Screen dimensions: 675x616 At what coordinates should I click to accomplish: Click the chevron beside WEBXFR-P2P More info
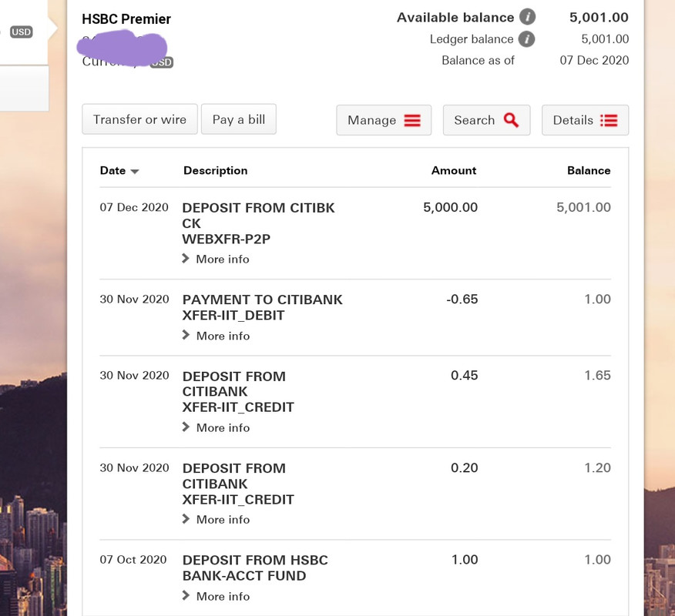[186, 258]
